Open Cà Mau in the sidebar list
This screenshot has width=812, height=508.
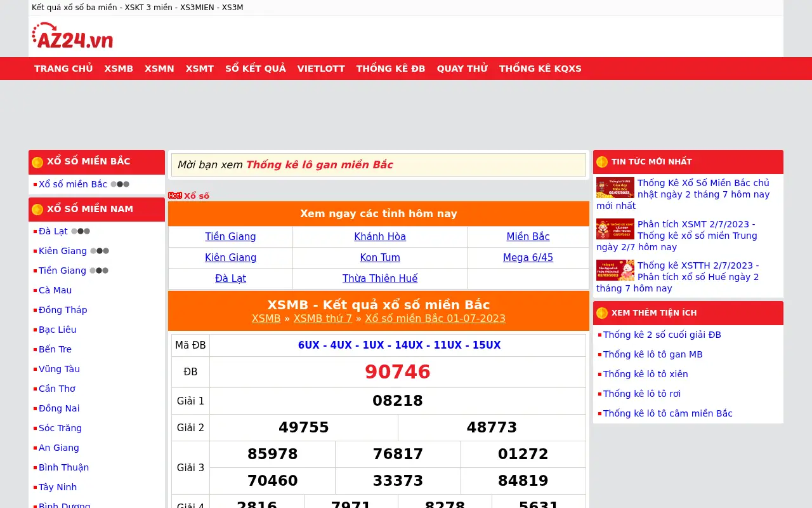(55, 290)
